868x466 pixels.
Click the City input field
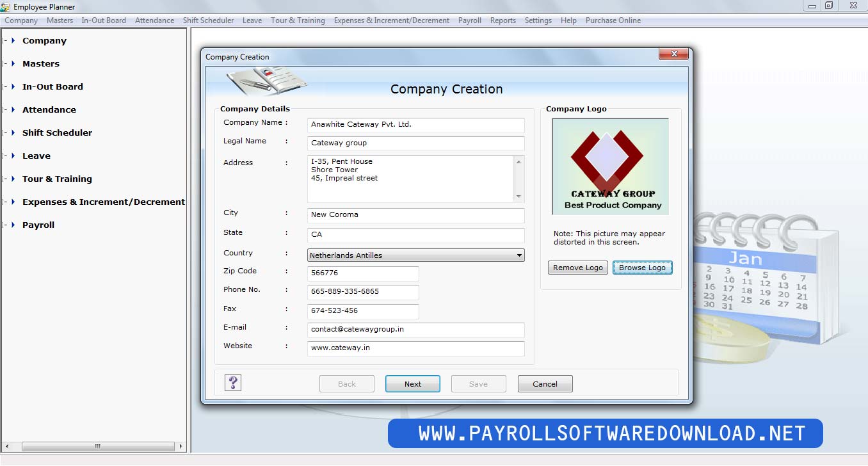pyautogui.click(x=416, y=215)
